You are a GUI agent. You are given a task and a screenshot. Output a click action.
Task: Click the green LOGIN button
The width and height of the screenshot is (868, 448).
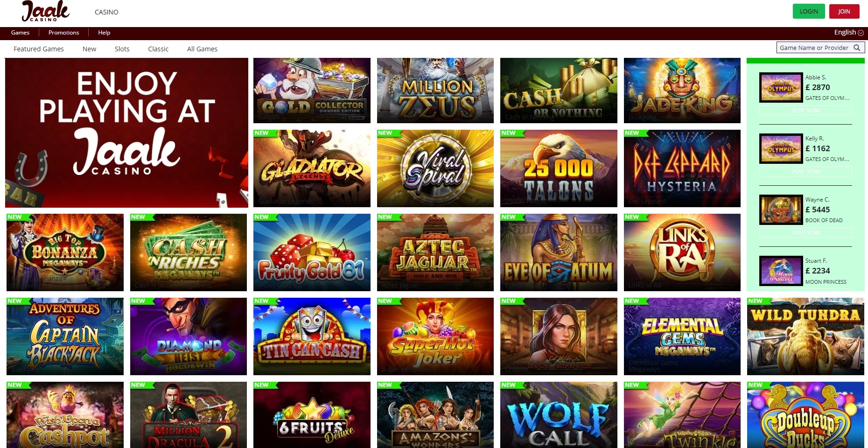(x=809, y=11)
